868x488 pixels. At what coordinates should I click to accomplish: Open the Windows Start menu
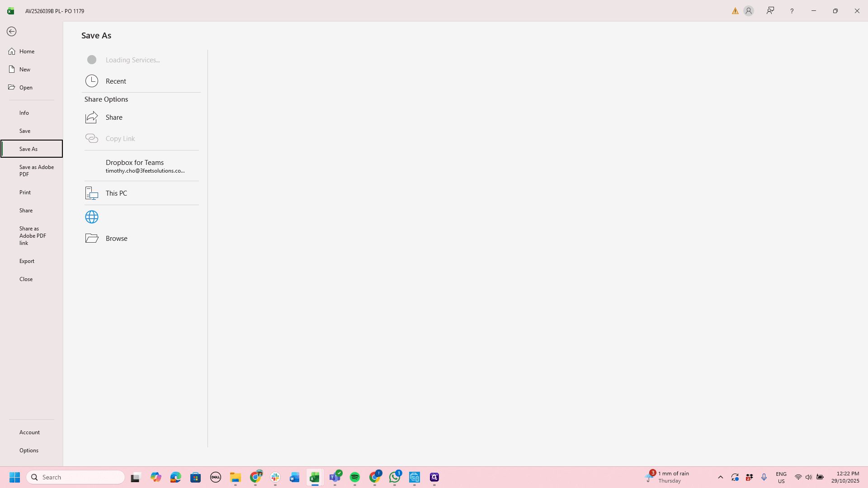[14, 478]
